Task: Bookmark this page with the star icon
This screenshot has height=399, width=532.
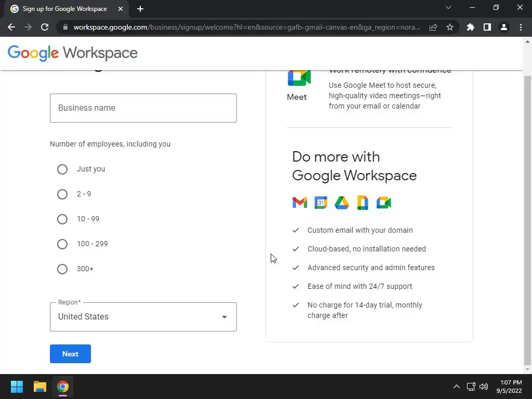Action: point(450,27)
